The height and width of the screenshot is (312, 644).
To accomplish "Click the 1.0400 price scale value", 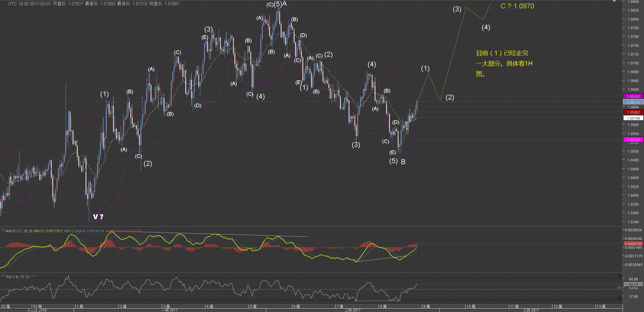I will tap(633, 195).
